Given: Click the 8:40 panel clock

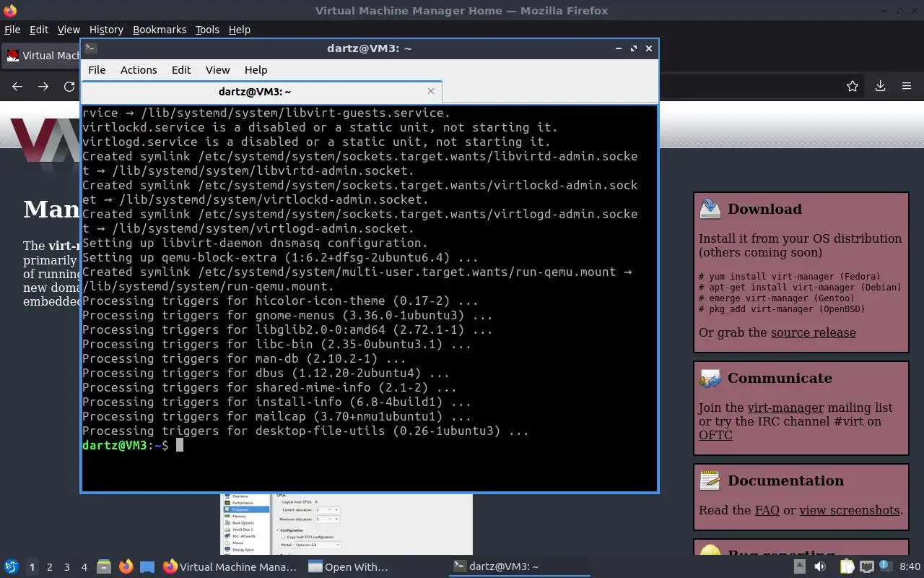Looking at the screenshot, I should 910,567.
